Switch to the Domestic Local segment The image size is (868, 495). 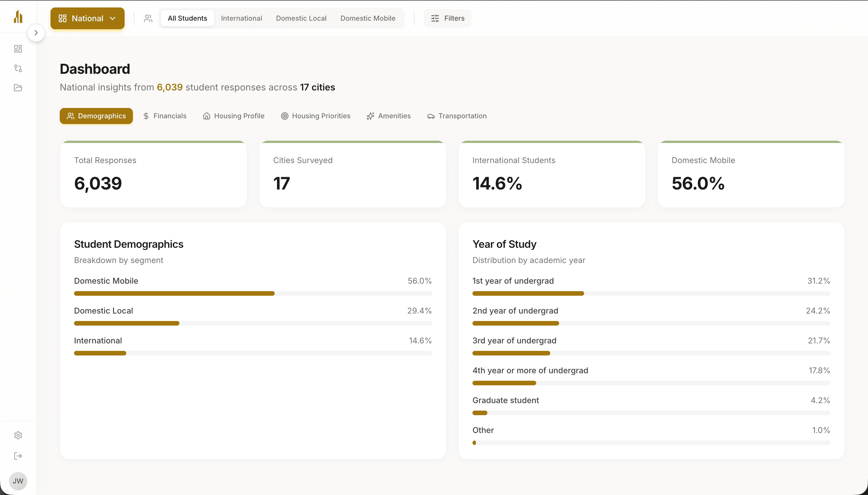(301, 18)
